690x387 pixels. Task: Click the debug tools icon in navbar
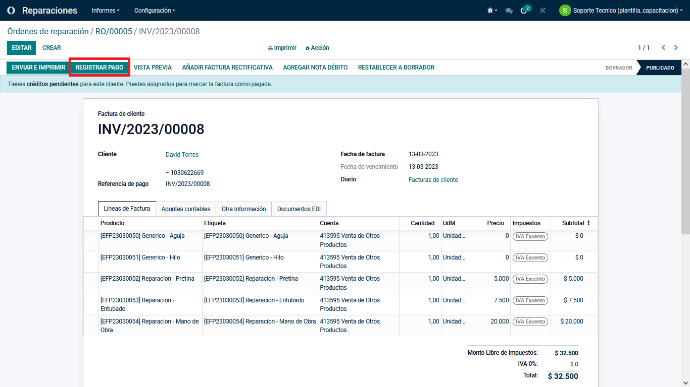tap(543, 11)
